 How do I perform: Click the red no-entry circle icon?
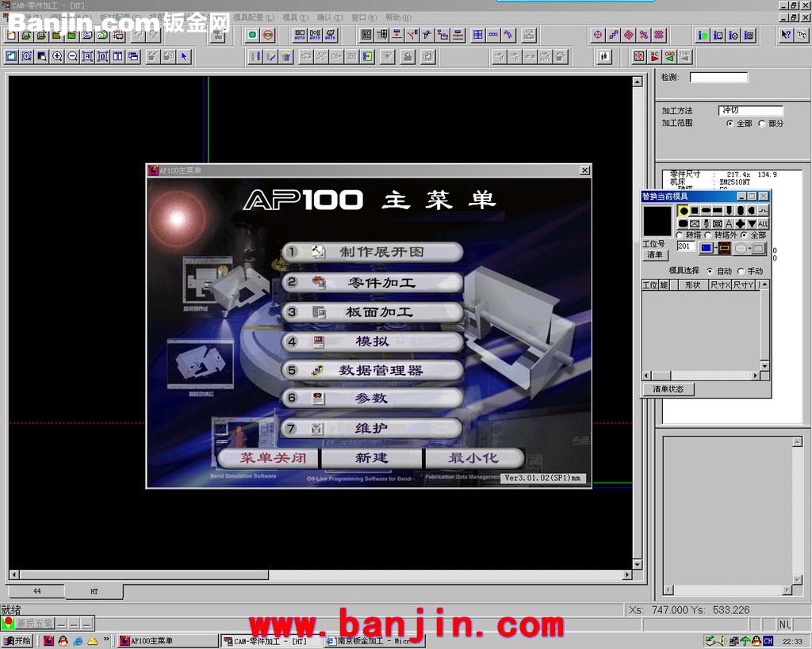(x=268, y=35)
